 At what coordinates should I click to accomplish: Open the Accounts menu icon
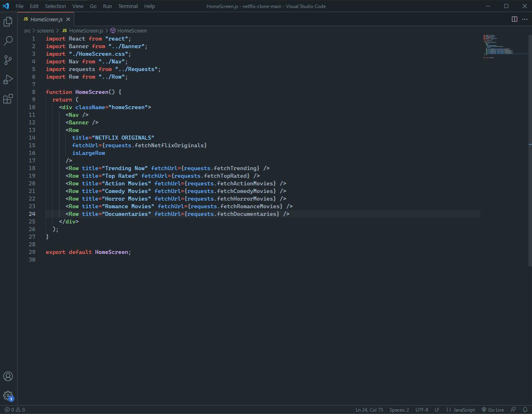click(x=8, y=376)
